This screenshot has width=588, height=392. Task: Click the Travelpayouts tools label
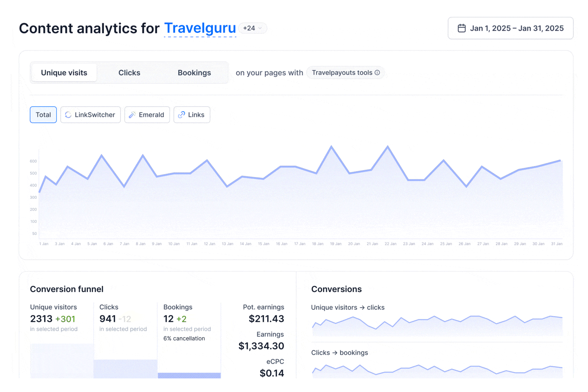[x=342, y=73]
